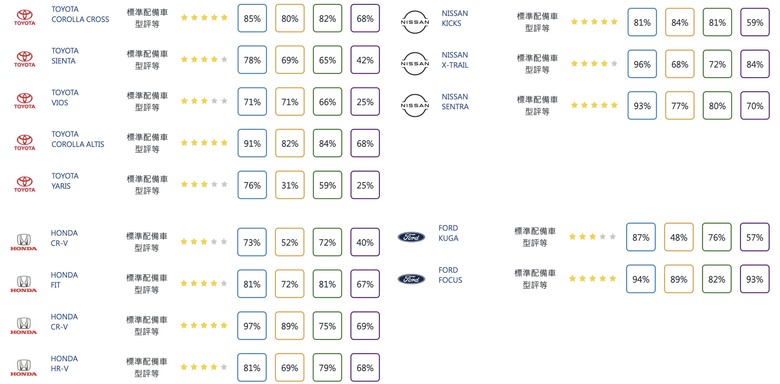Click the five-star rating of Corolla Cross
This screenshot has width=780, height=384.
pyautogui.click(x=204, y=17)
